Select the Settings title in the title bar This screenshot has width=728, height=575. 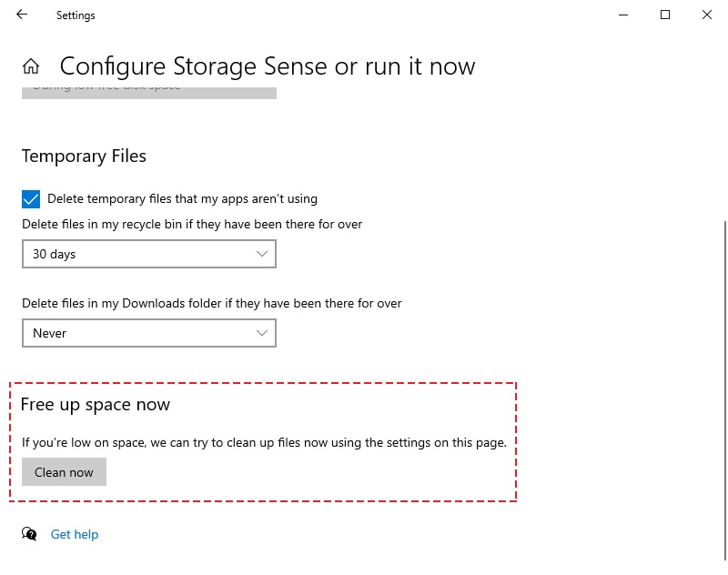click(x=75, y=15)
